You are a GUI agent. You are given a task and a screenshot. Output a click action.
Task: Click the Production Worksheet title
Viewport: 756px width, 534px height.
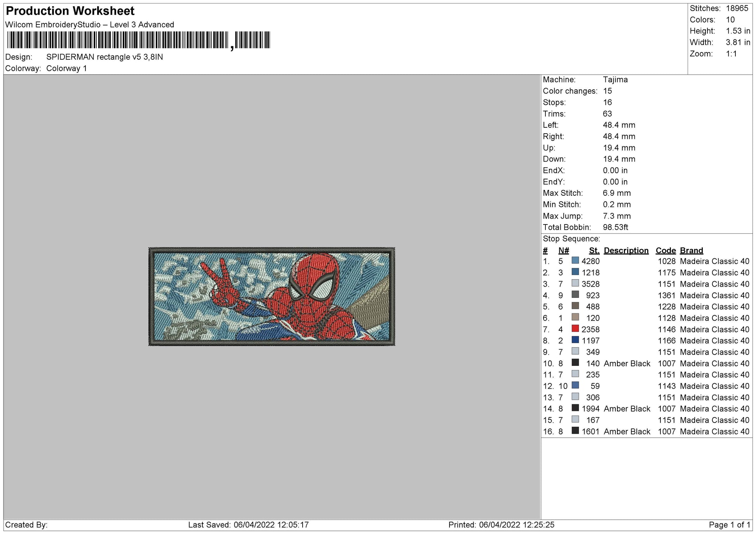pos(70,11)
